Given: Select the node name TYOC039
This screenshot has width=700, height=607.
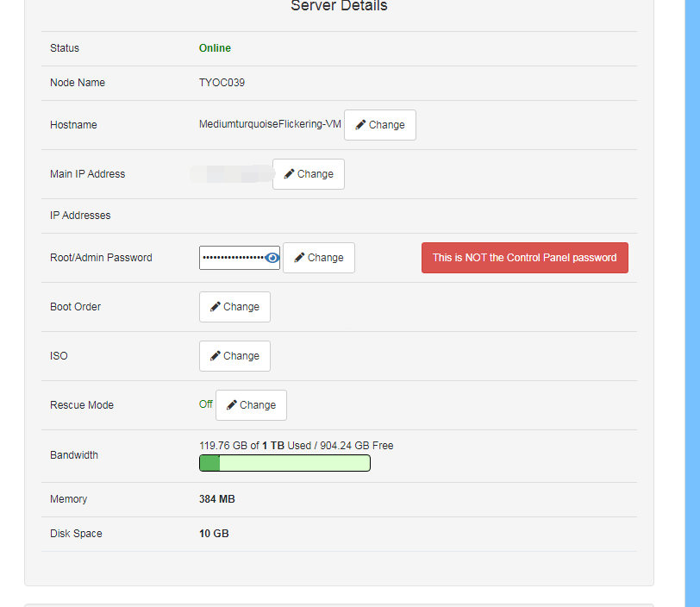Looking at the screenshot, I should 222,83.
